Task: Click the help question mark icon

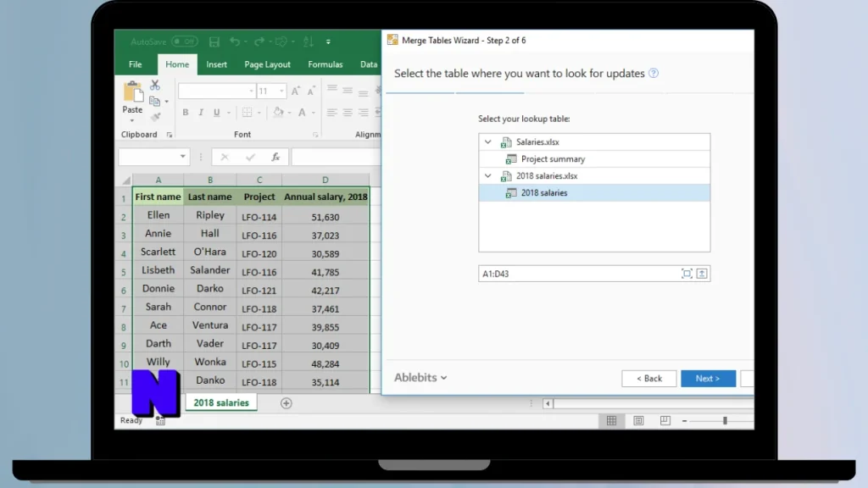Action: click(x=654, y=73)
